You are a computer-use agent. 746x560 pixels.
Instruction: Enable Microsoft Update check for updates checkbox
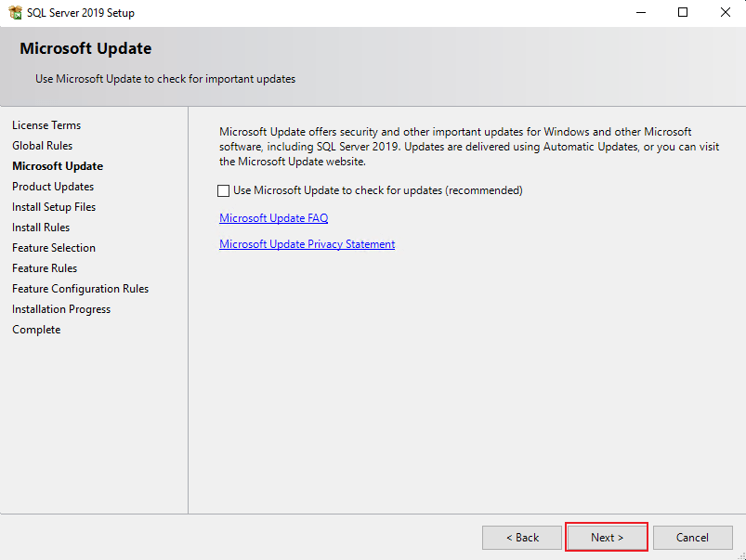tap(223, 189)
